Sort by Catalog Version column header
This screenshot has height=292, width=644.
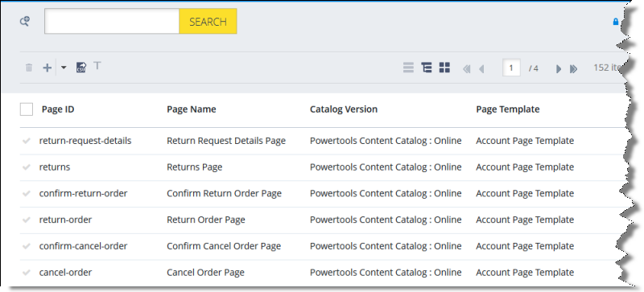pos(344,109)
